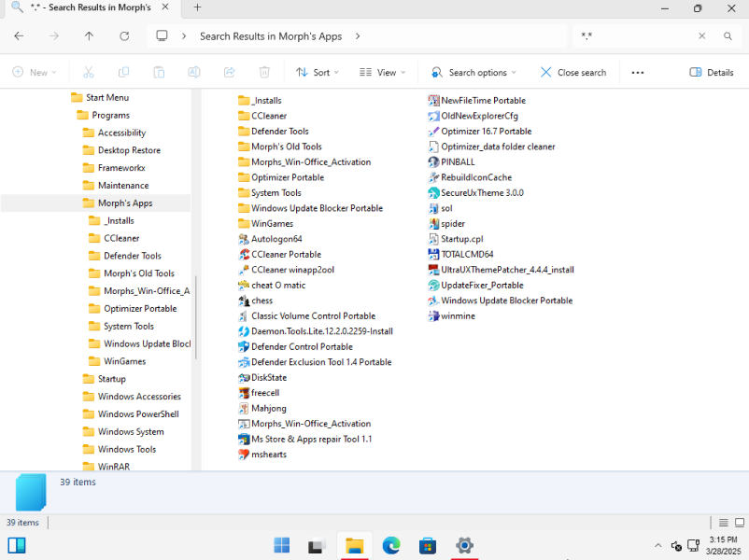Select the freecell game icon
This screenshot has width=749, height=560.
244,393
